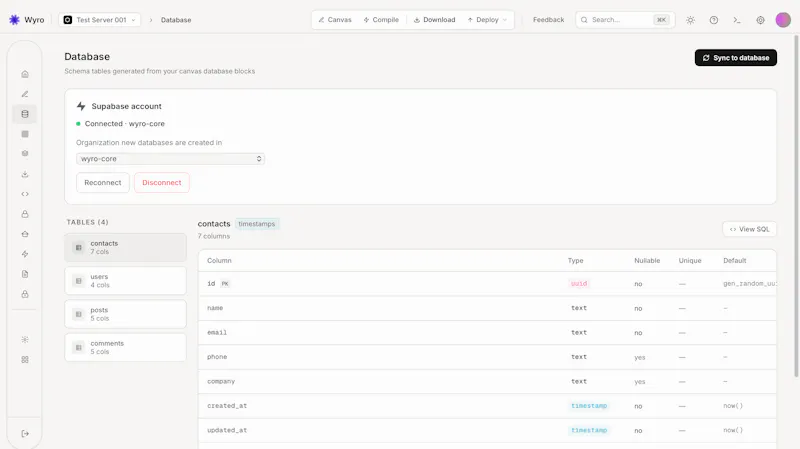Select the posts table
Screen dimensions: 800x449
126,314
